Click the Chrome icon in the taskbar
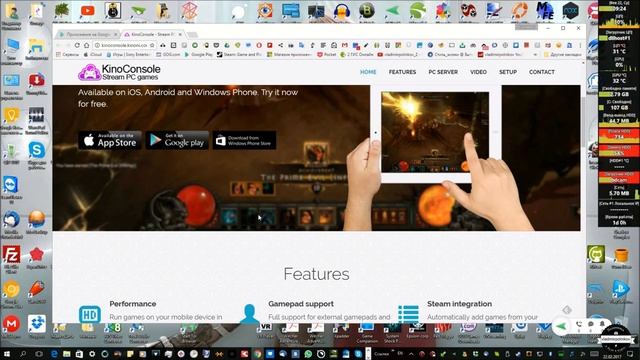Viewport: 640px width, 360px height. (x=258, y=354)
